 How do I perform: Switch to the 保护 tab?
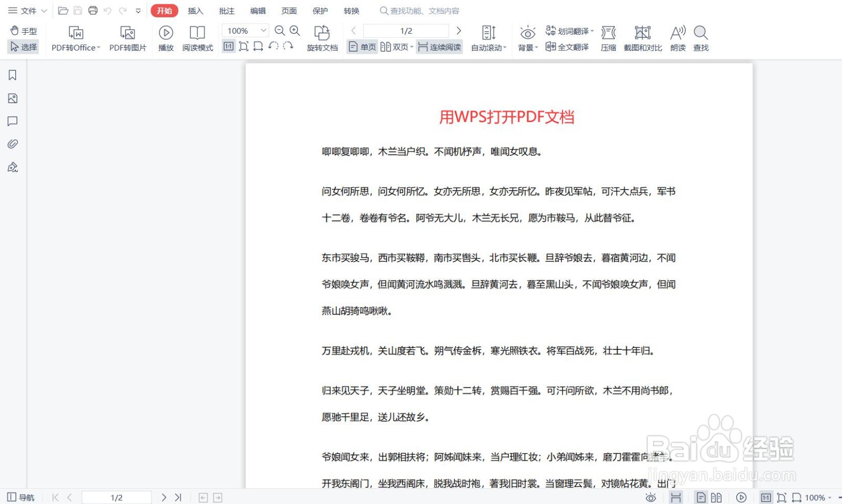[320, 11]
